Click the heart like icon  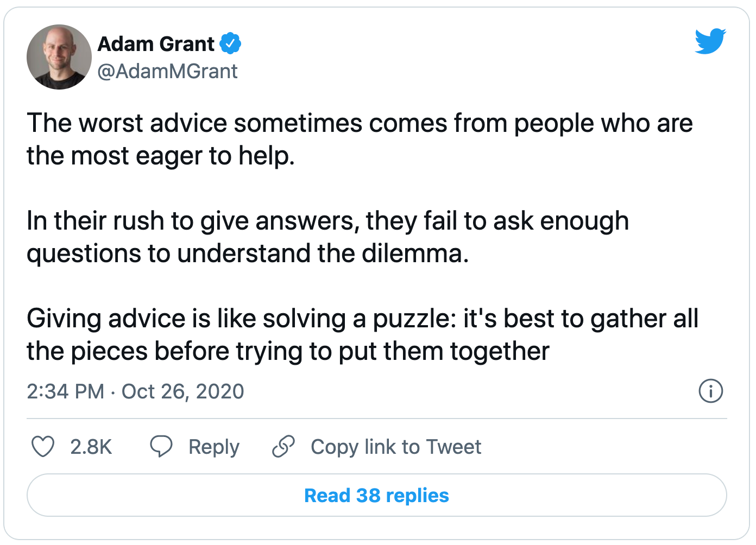43,447
